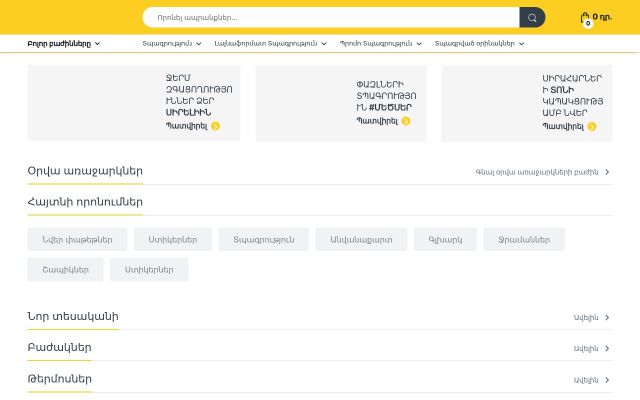Click the Բաժակներ section heading

pos(59,348)
